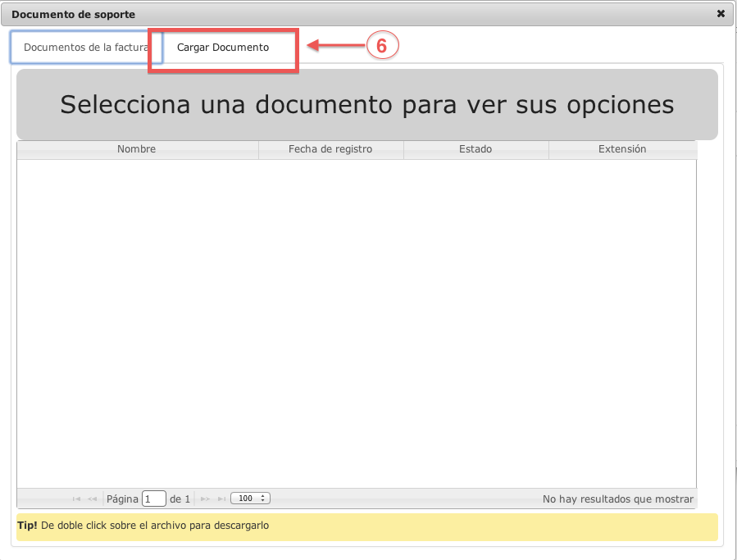Sort by the Extensión column header
The image size is (737, 560).
[x=622, y=149]
